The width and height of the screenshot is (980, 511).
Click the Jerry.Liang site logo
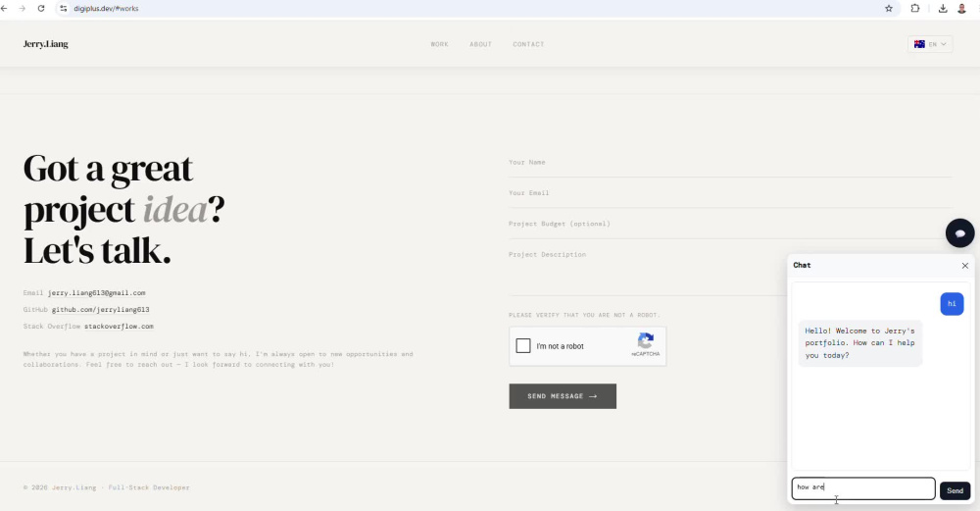point(46,44)
